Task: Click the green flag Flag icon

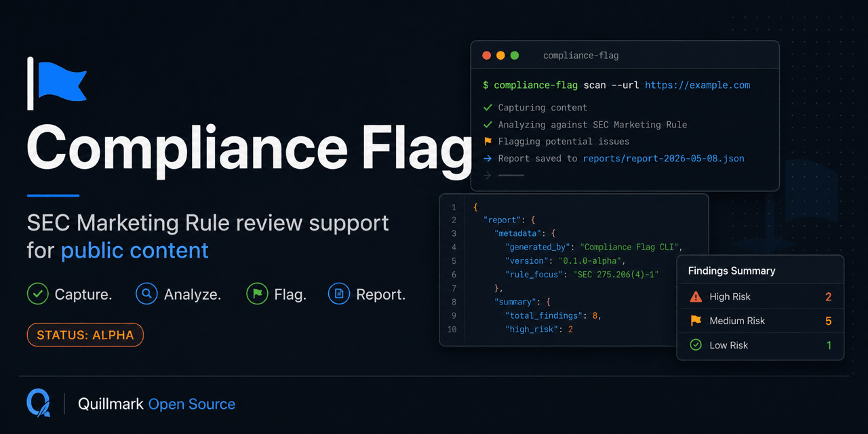Action: point(257,294)
